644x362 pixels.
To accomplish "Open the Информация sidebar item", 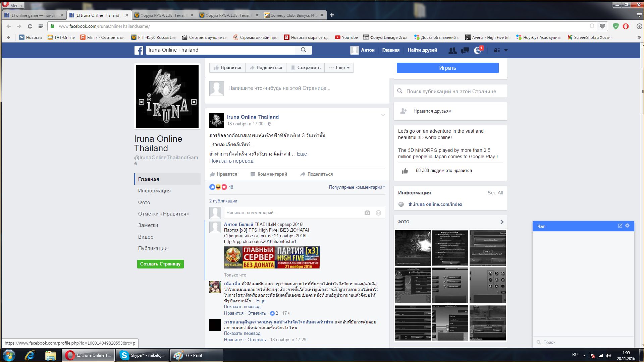I will [154, 191].
